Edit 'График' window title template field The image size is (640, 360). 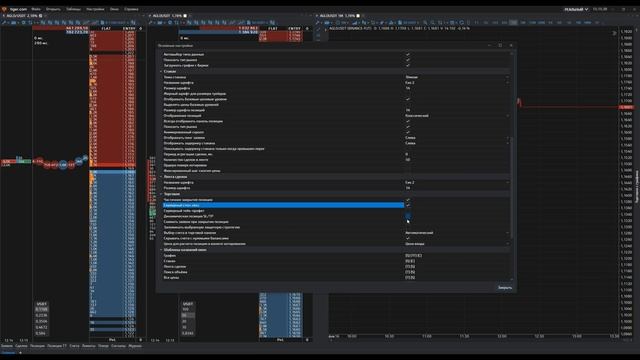click(457, 256)
